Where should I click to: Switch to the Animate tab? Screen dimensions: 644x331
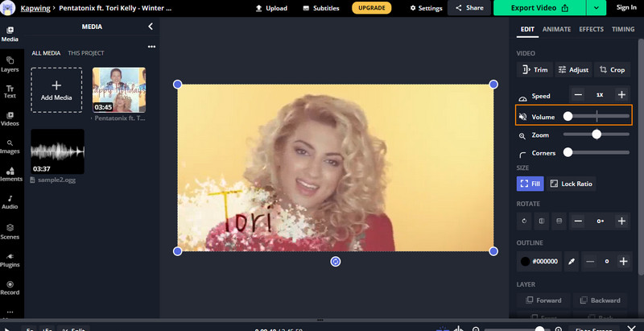pos(556,29)
